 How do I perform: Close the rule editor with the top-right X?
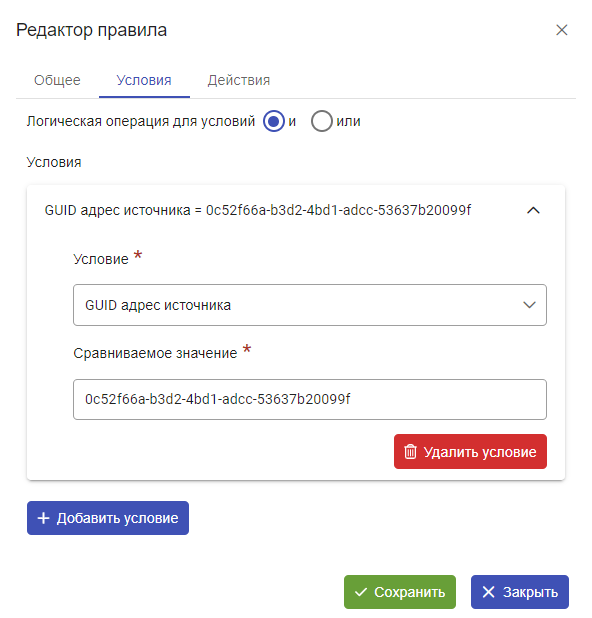point(561,30)
